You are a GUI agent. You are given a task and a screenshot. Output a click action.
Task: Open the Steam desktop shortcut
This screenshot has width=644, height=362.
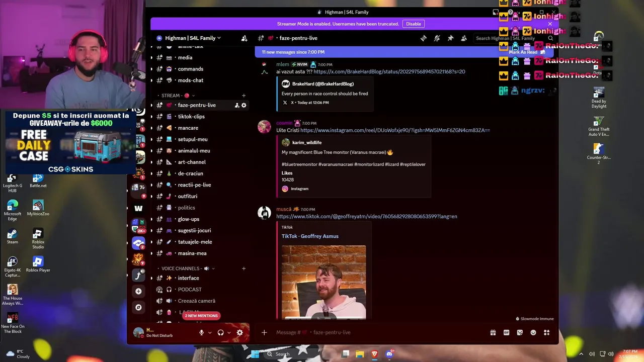(13, 236)
